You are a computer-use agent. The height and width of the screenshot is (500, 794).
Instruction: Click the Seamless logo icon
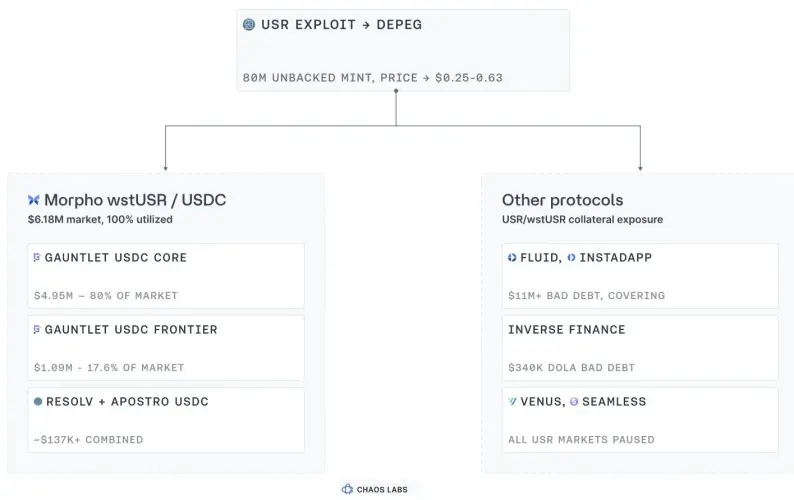574,401
